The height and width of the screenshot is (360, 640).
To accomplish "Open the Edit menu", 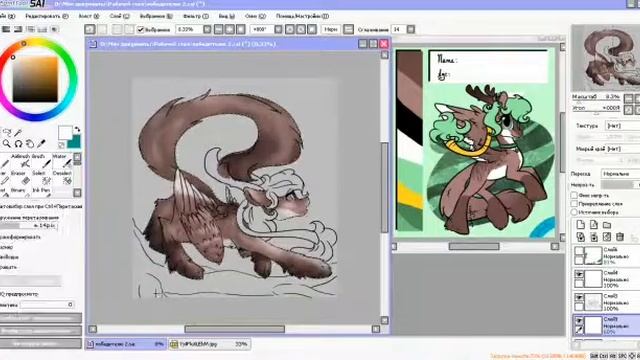I will pyautogui.click(x=47, y=16).
